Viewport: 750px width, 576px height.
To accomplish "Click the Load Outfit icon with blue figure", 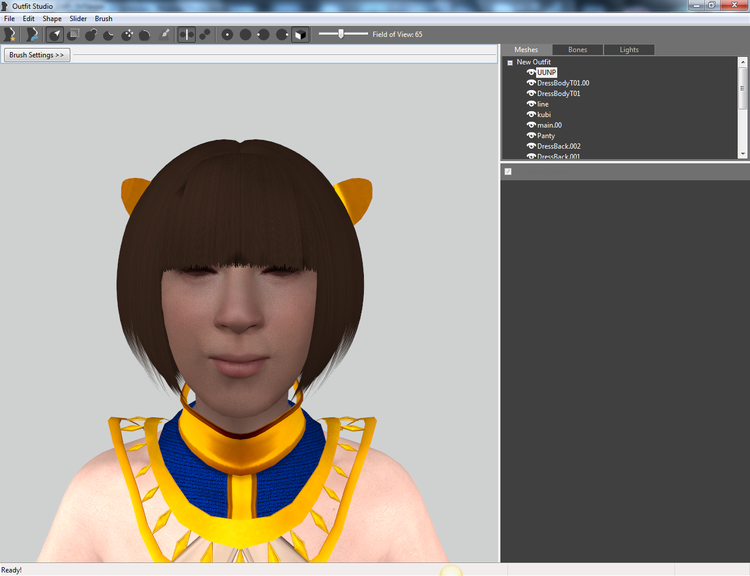I will coord(32,34).
